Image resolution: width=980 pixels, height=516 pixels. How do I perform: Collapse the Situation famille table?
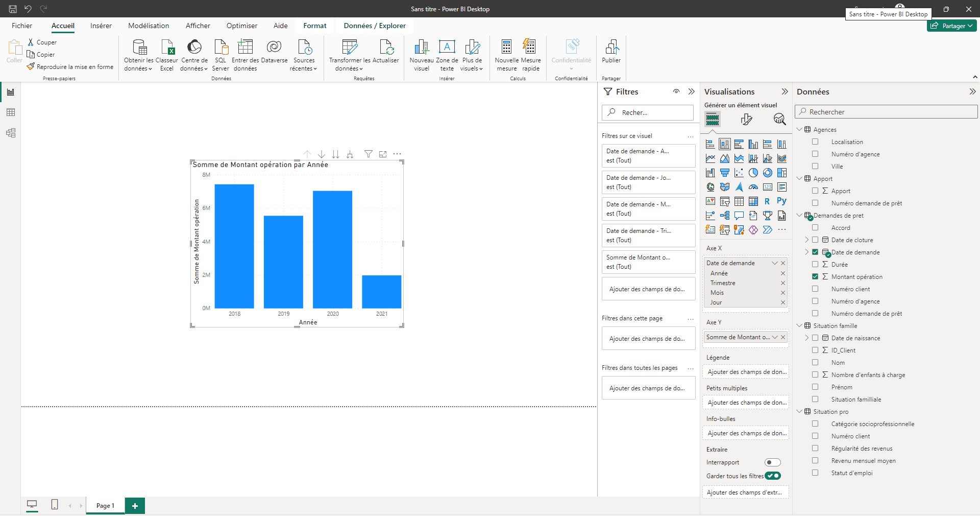[x=799, y=325]
